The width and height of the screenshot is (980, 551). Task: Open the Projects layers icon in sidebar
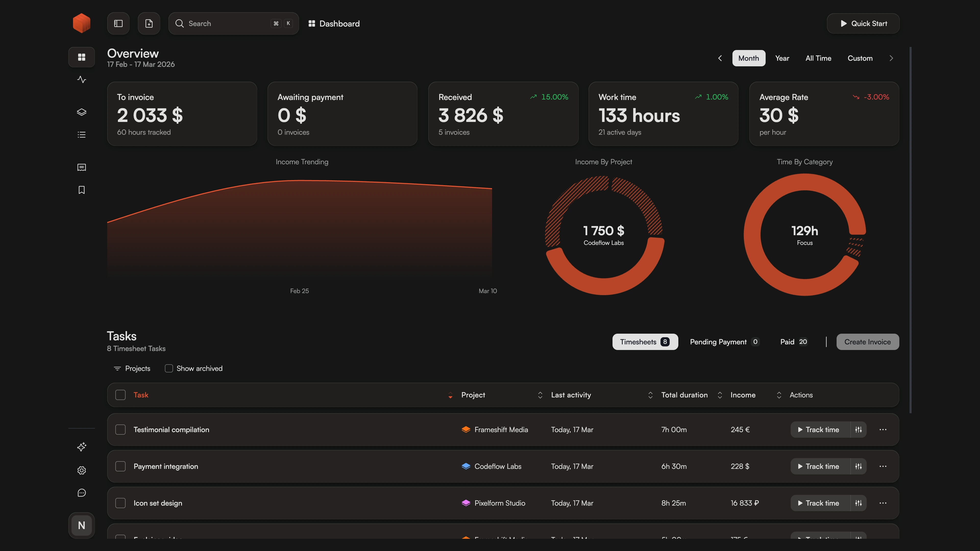click(x=81, y=112)
